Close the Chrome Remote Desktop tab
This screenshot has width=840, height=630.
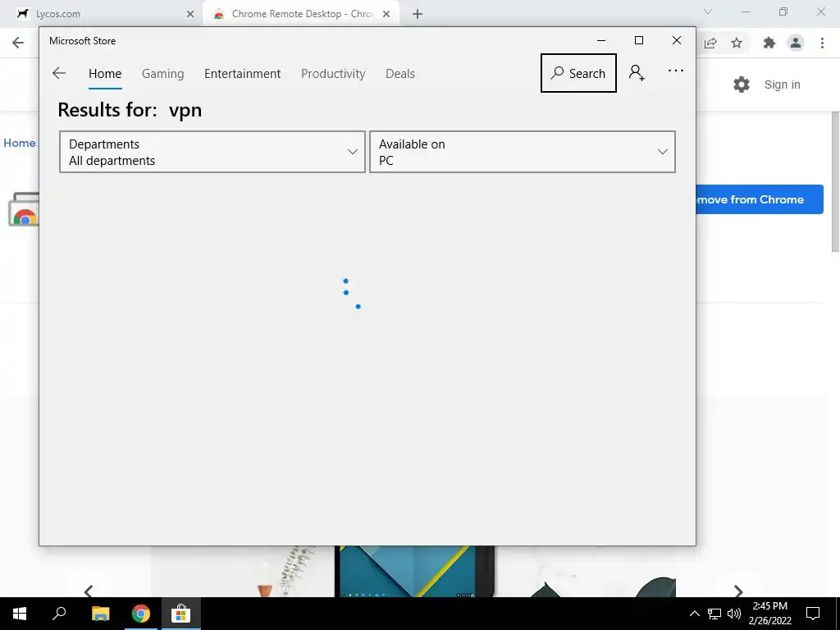click(386, 14)
